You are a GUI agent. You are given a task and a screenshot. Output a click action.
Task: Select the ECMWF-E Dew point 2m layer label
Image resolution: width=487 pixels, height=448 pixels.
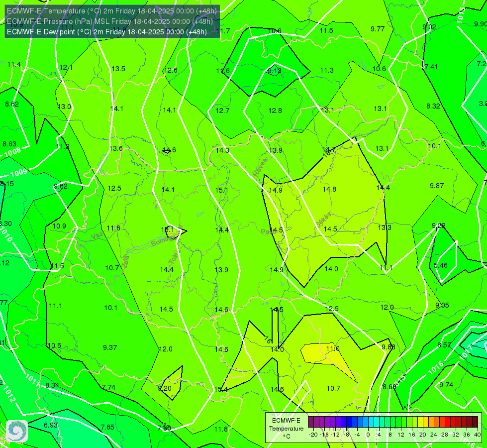click(x=107, y=32)
